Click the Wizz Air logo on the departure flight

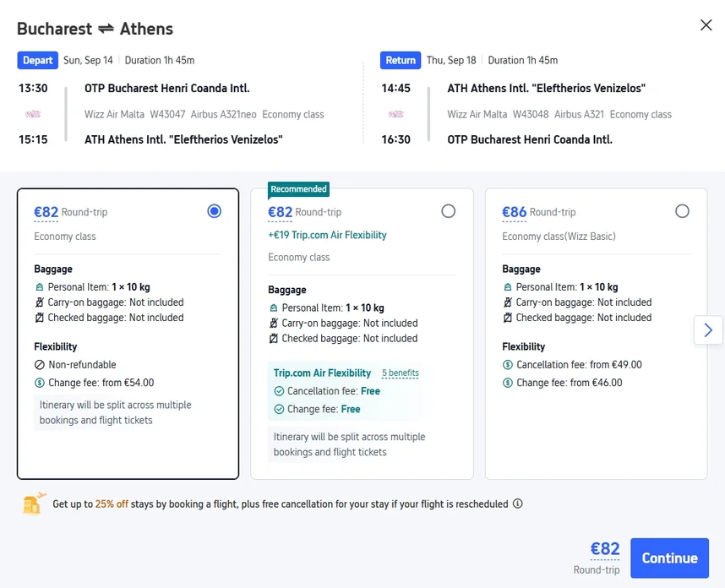click(33, 114)
